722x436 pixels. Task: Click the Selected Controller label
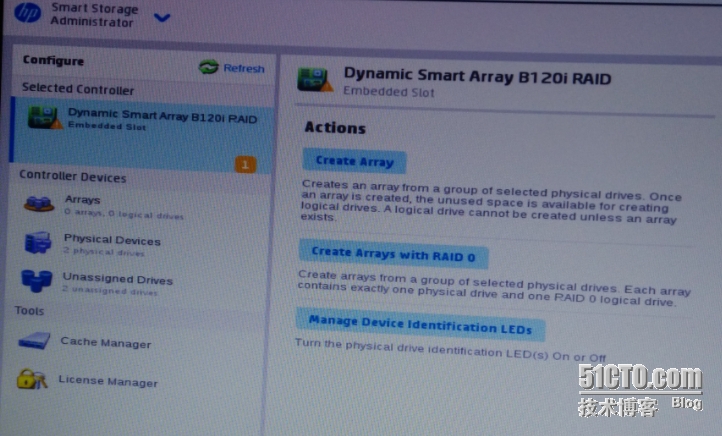[x=78, y=88]
